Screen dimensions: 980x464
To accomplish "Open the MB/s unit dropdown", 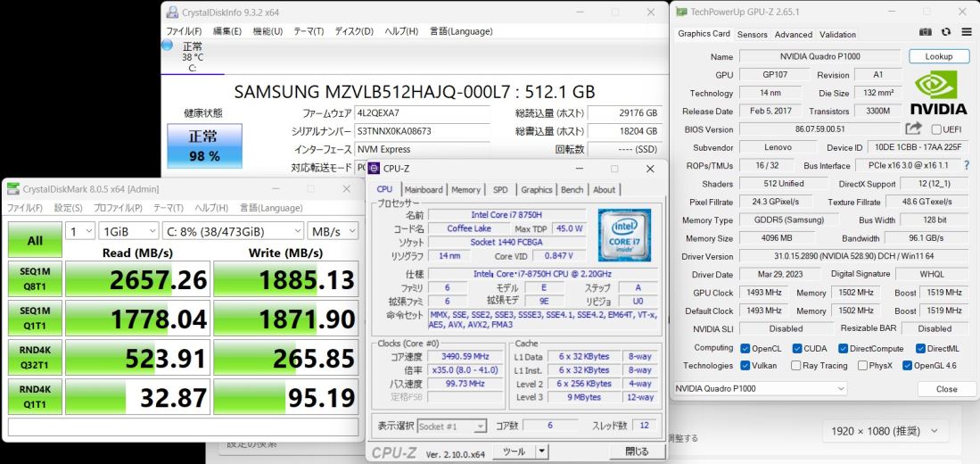I will 333,231.
